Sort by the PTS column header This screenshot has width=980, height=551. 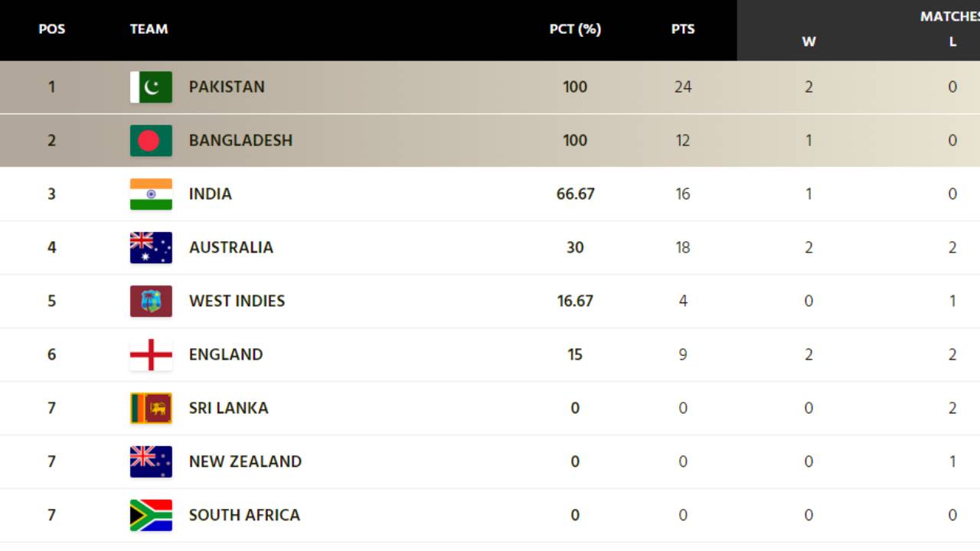coord(683,29)
